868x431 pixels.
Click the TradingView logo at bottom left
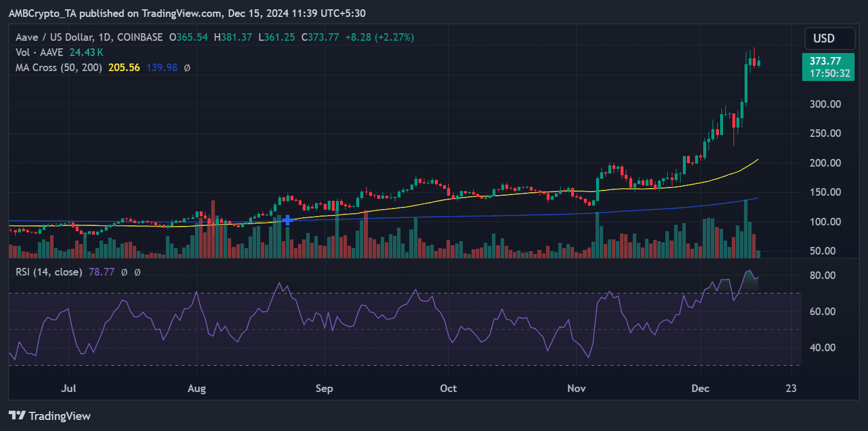pyautogui.click(x=49, y=416)
